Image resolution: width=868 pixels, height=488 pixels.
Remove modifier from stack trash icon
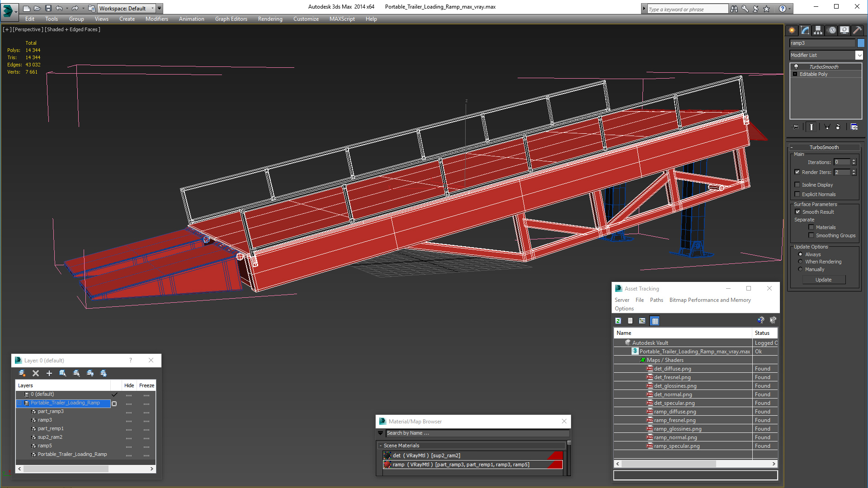(x=838, y=127)
